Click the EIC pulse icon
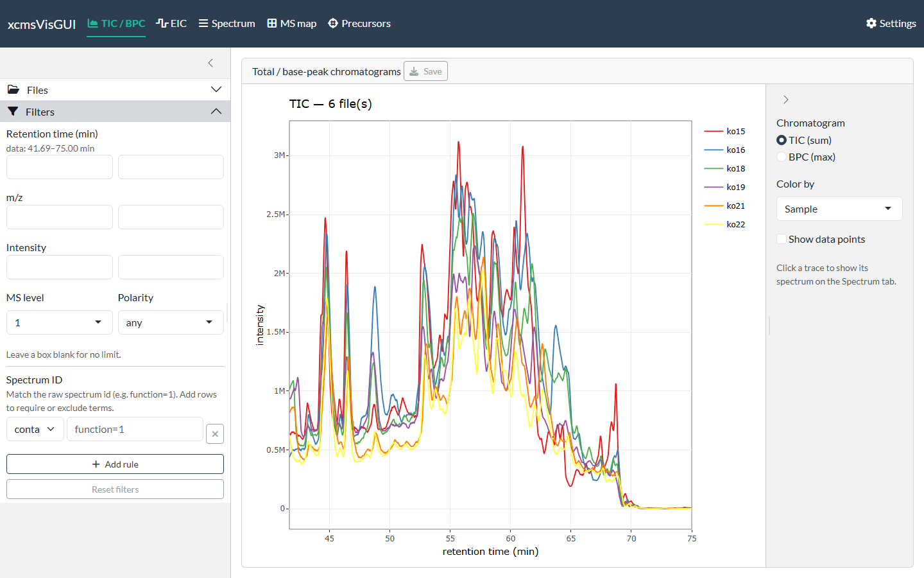Viewport: 924px width, 578px height. pyautogui.click(x=162, y=23)
